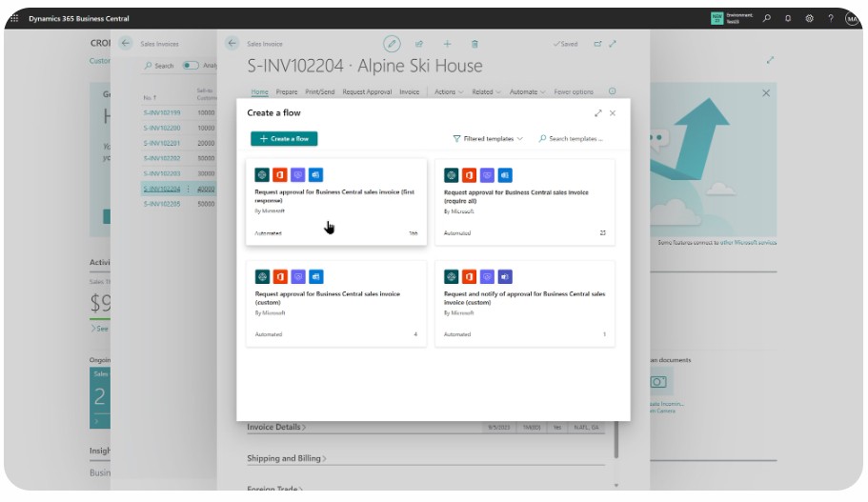Open the app launcher waffle icon
Image resolution: width=868 pixels, height=502 pixels.
14,19
